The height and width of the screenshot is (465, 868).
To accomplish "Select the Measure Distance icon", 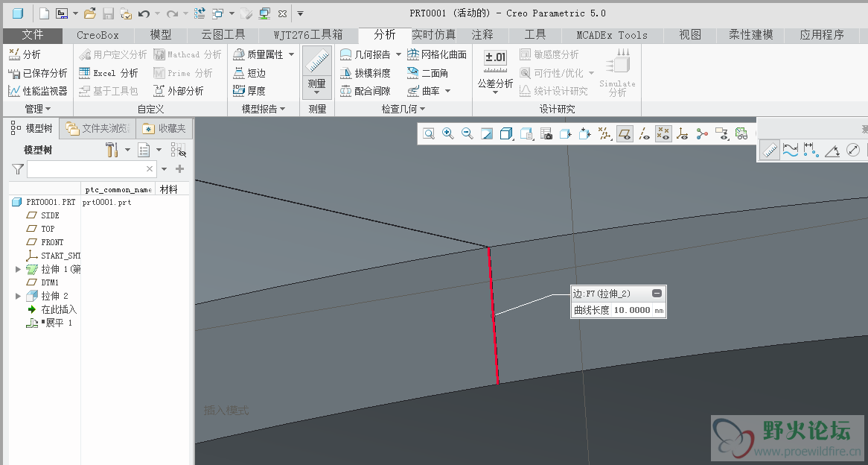I will tap(811, 150).
